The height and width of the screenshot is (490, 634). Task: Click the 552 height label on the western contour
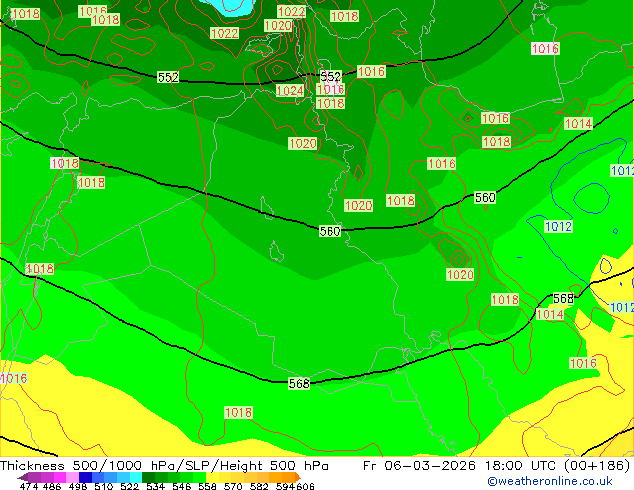click(168, 77)
